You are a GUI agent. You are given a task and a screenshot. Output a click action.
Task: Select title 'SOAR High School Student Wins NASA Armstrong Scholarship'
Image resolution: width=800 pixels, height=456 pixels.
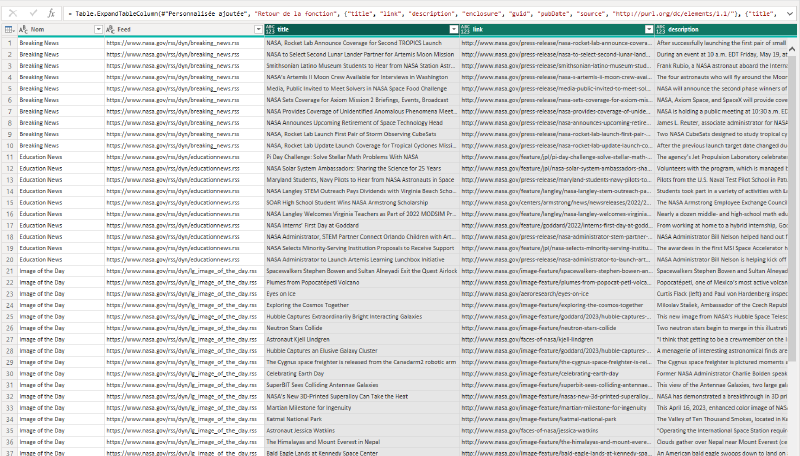[362, 202]
